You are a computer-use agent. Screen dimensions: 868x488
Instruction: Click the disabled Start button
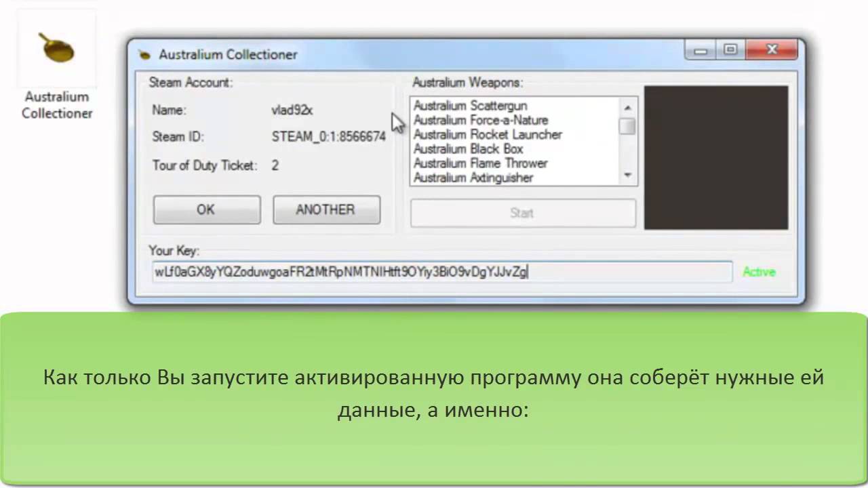[523, 213]
